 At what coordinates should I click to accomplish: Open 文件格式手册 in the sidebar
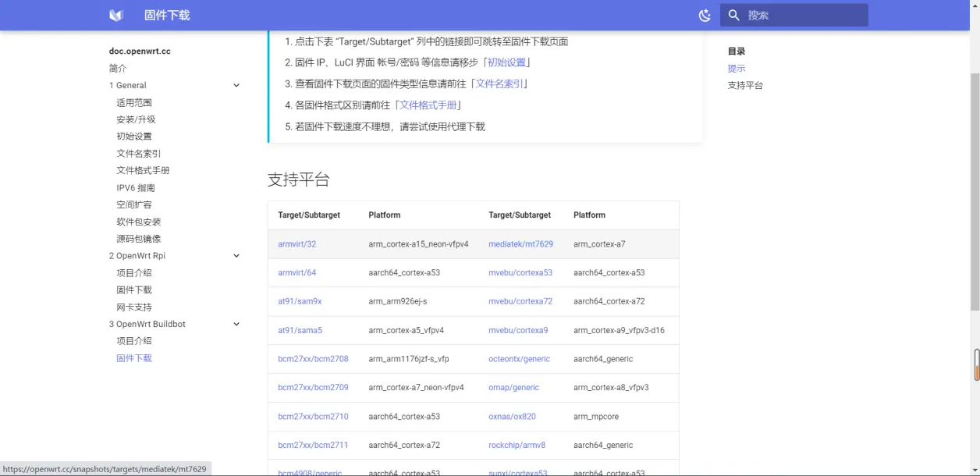(143, 171)
